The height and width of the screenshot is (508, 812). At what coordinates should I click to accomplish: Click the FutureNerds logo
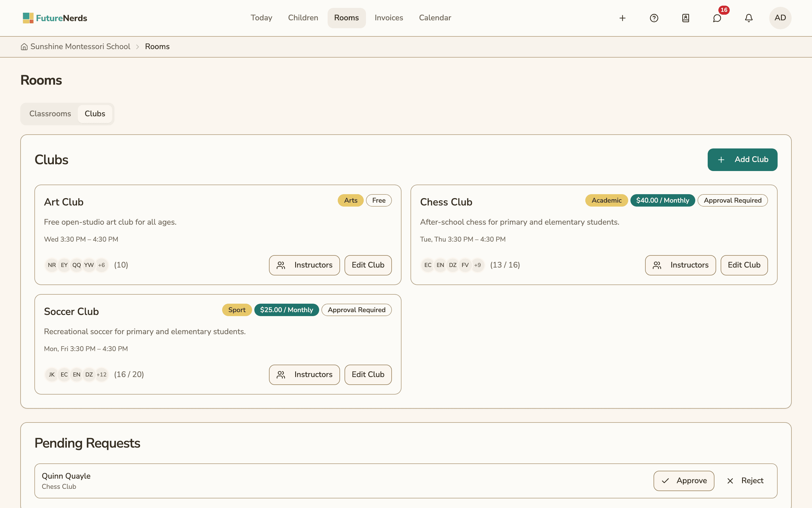[55, 18]
